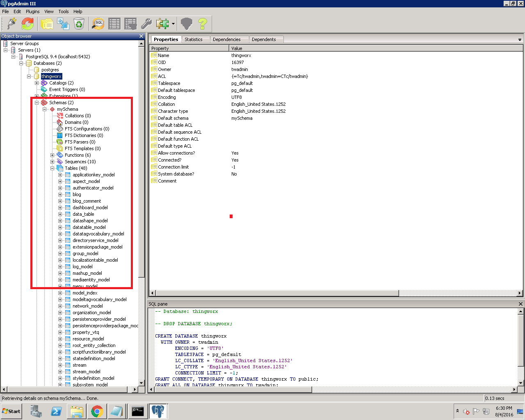Select the Owner property row

coord(336,69)
